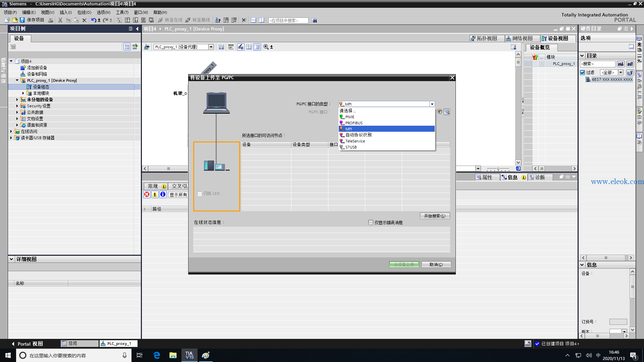Image resolution: width=644 pixels, height=362 pixels.
Task: Open the 全部 filter profile dropdown
Action: (621, 72)
